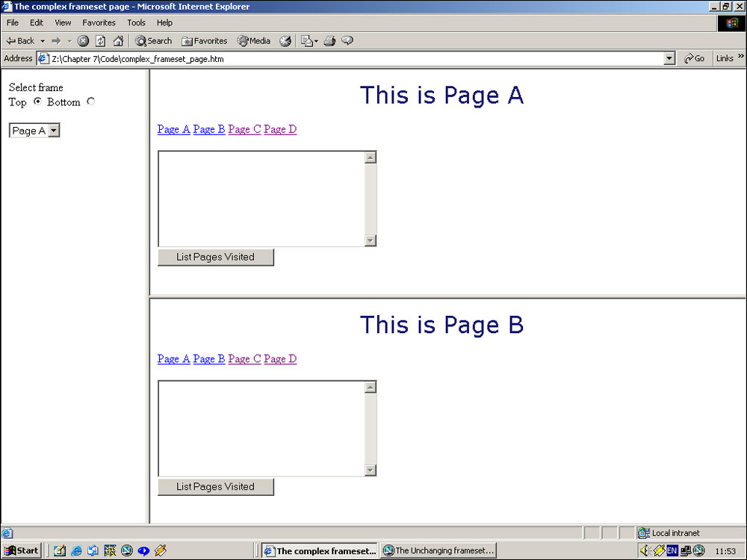Click the History toolbar icon
Viewport: 747px width, 560px height.
coord(285,41)
